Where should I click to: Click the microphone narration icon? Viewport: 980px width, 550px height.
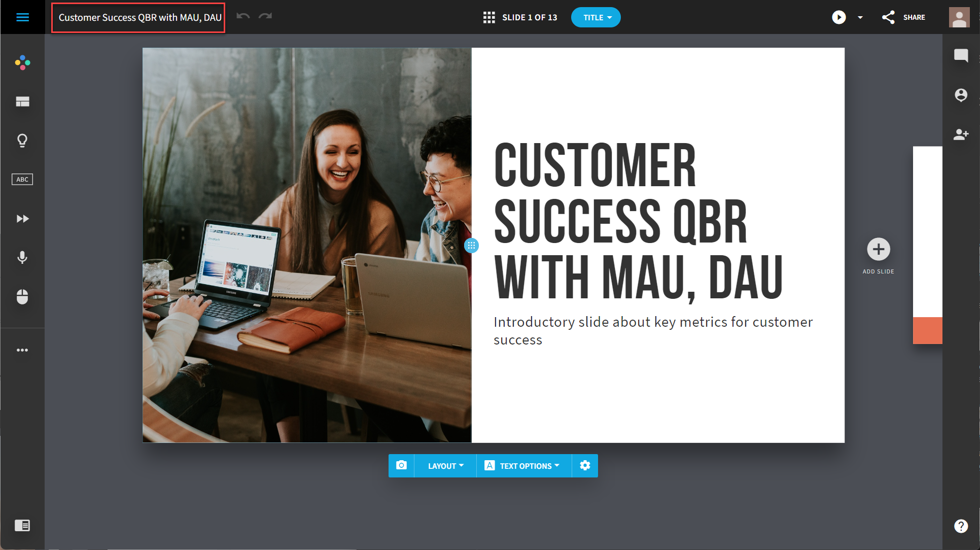(x=22, y=257)
